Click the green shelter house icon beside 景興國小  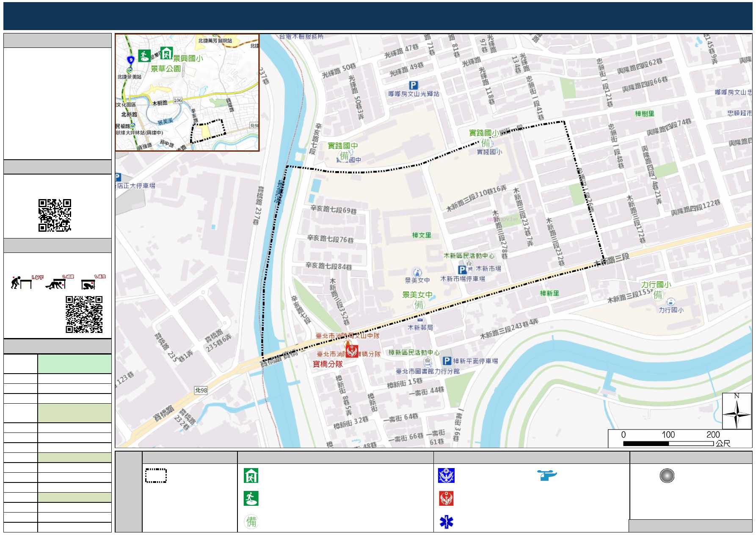(x=166, y=53)
